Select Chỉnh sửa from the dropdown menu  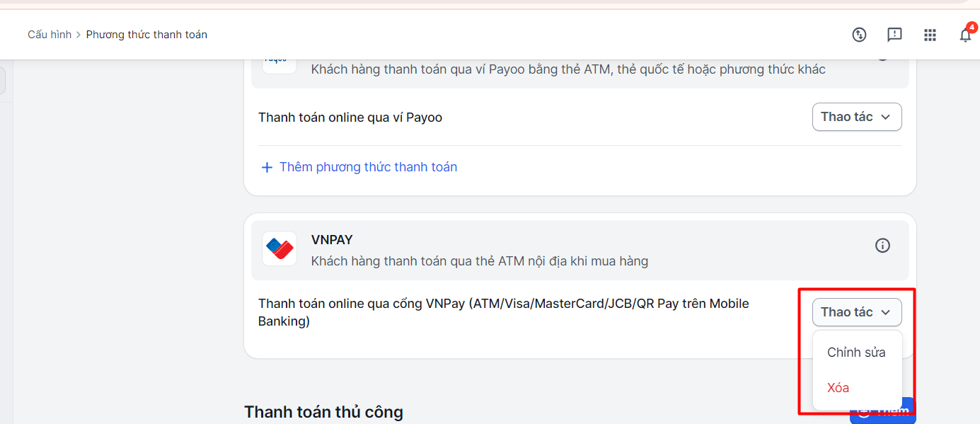(x=856, y=353)
